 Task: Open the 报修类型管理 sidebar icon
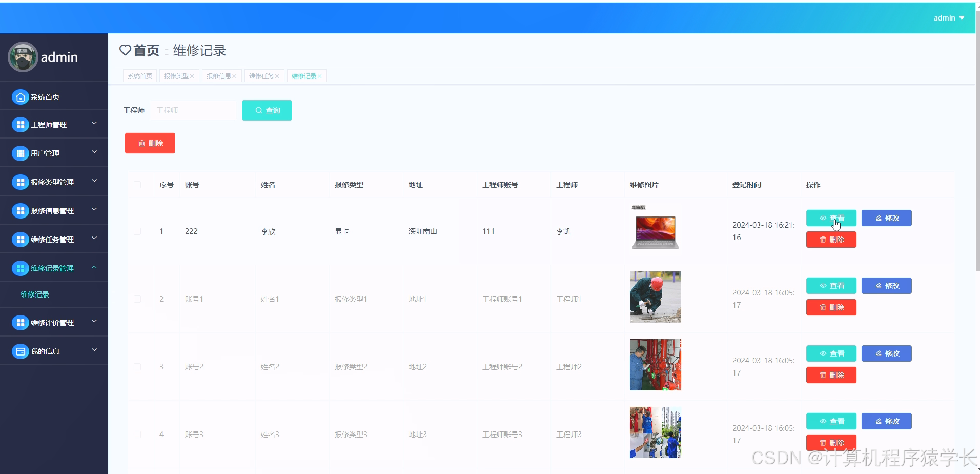(20, 182)
